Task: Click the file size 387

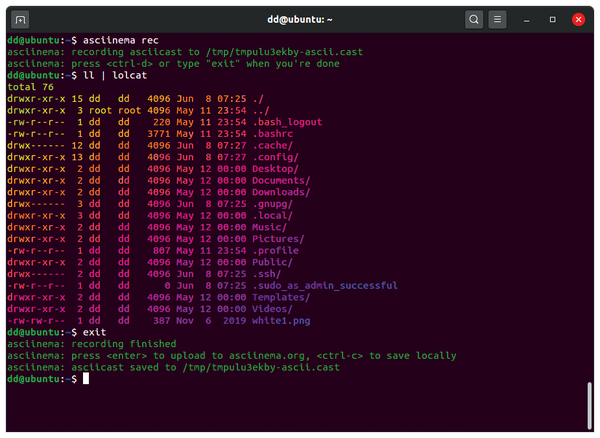Action: pyautogui.click(x=161, y=321)
